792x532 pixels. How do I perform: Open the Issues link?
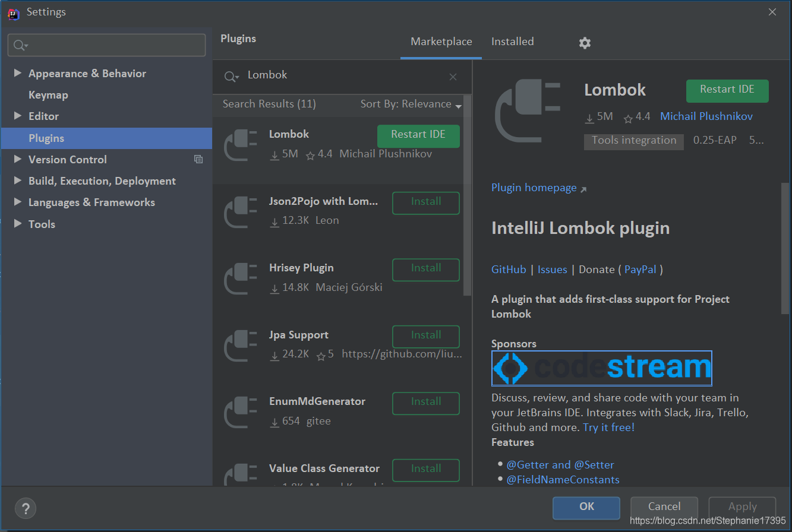tap(552, 270)
